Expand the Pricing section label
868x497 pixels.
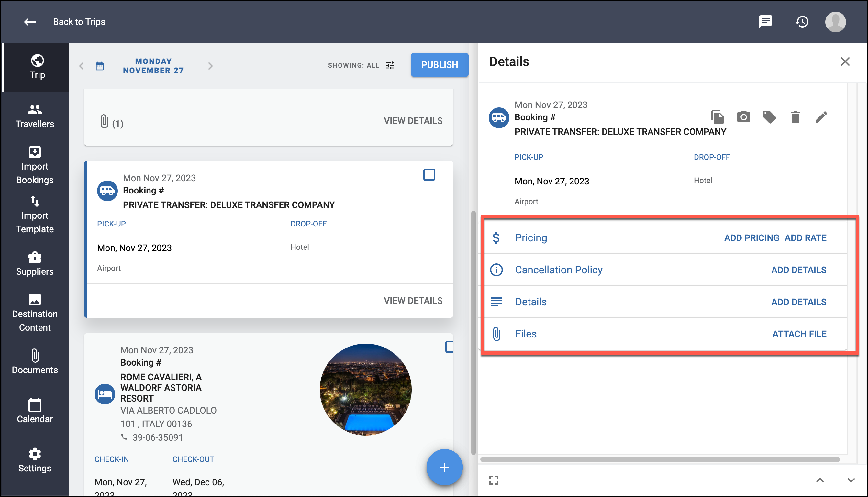(531, 237)
